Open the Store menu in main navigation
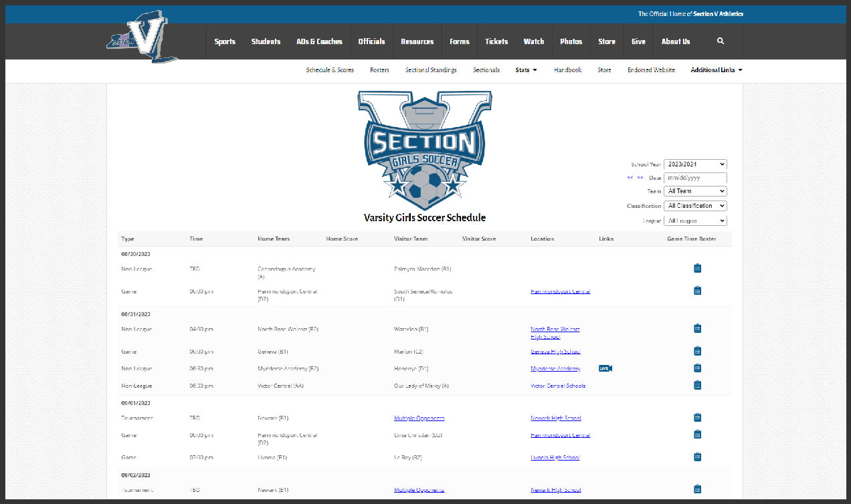 point(607,41)
